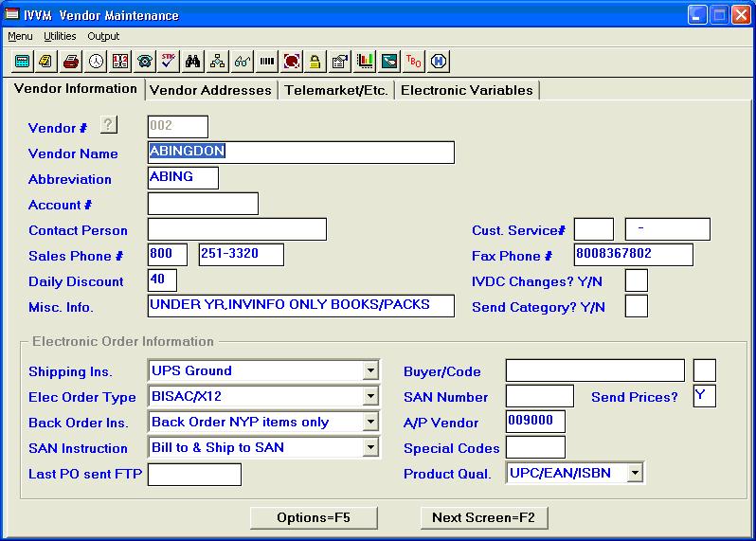The image size is (756, 541).
Task: Click the Fax Phone # field 8008367802
Action: point(634,255)
